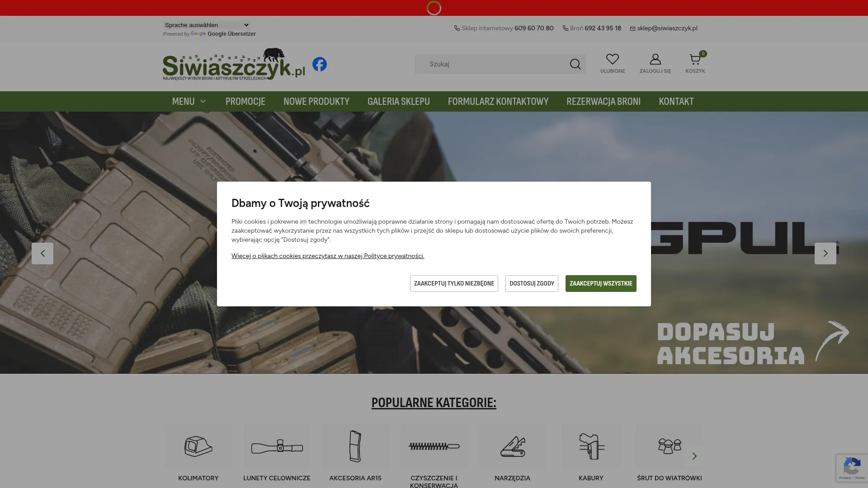Click the Śrut do wiatrówki label
This screenshot has width=868, height=488.
tap(670, 478)
